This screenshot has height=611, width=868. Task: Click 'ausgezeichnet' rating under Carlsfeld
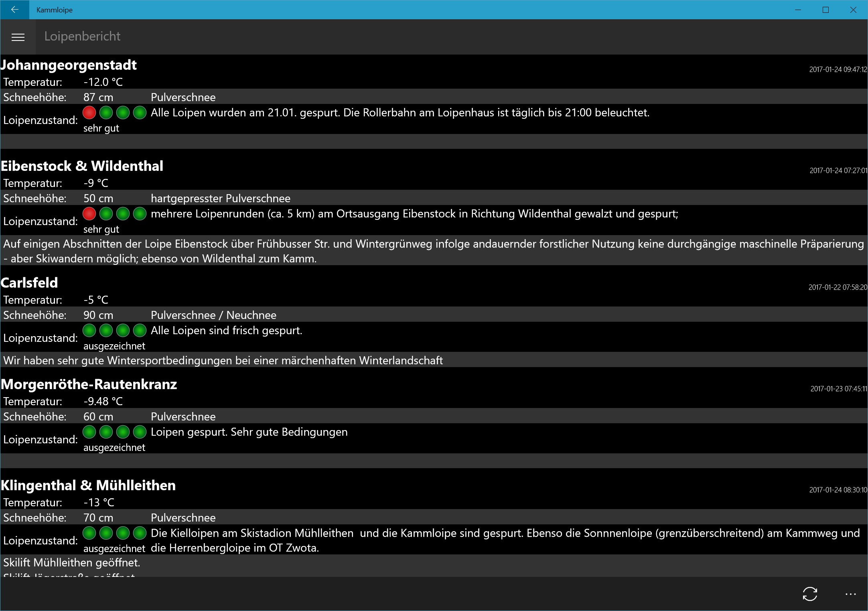click(x=114, y=346)
